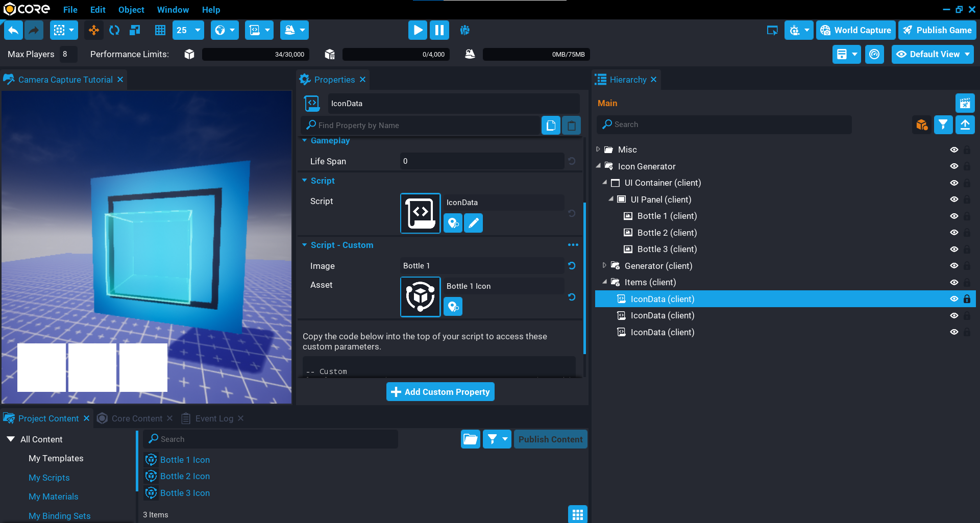
Task: Click in the Life Span value field
Action: [x=481, y=161]
